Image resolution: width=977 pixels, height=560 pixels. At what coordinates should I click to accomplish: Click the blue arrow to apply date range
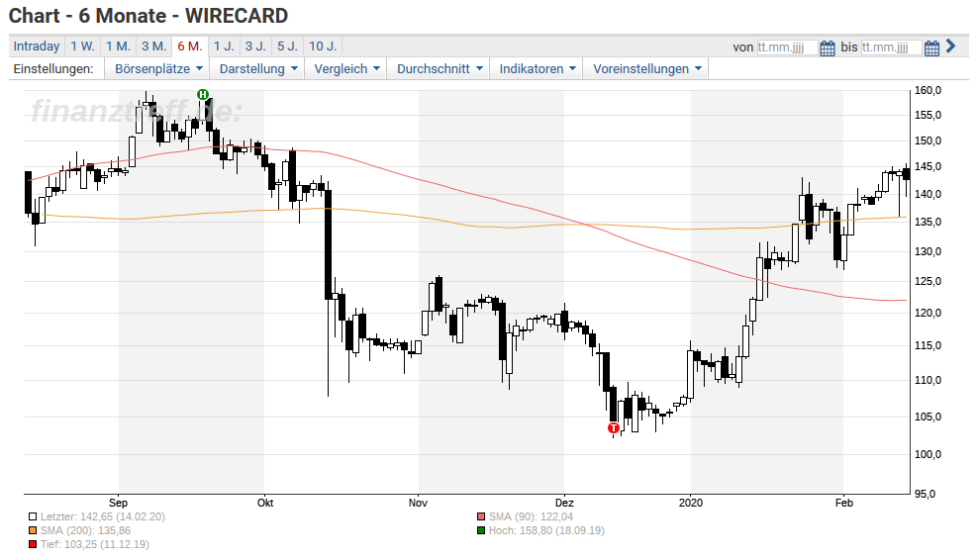950,47
